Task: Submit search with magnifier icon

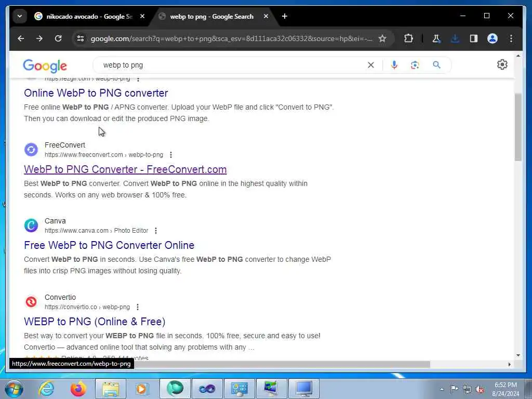Action: 436,65
